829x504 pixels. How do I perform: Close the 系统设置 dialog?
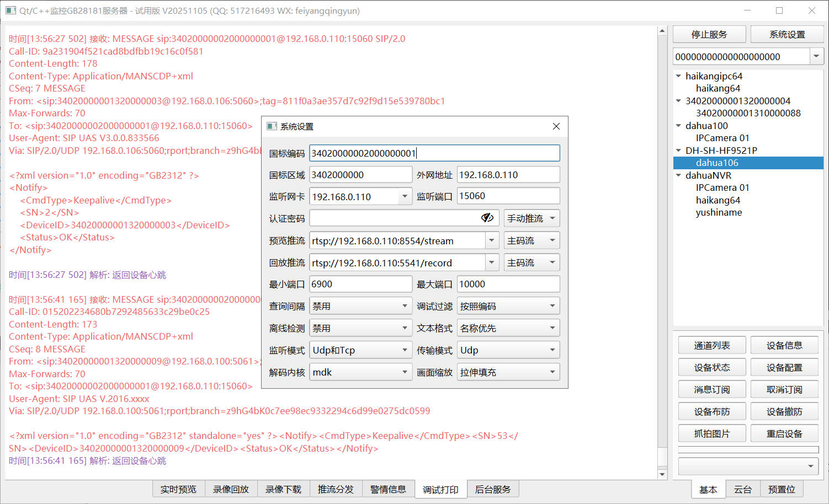[556, 126]
